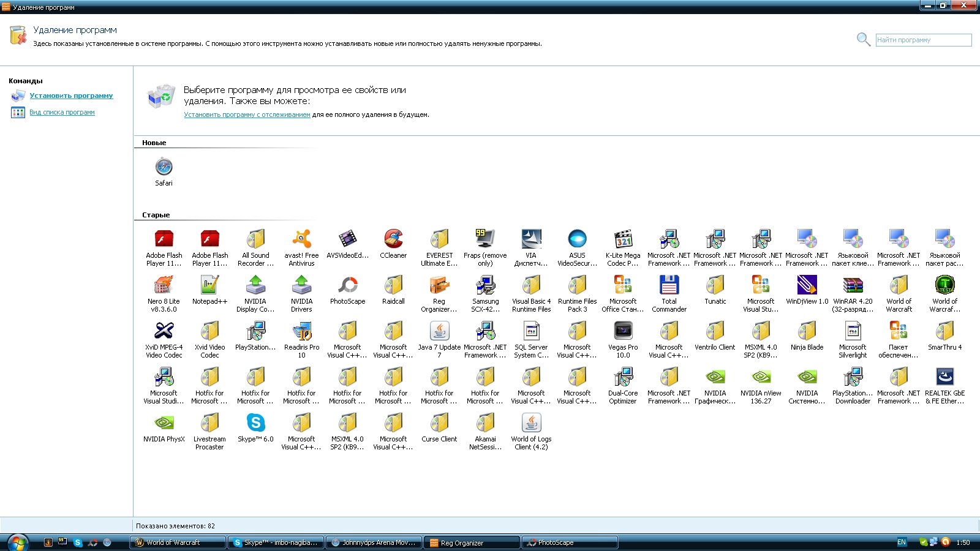The width and height of the screenshot is (980, 551).
Task: Select the Raidcall program icon
Action: pyautogui.click(x=393, y=285)
